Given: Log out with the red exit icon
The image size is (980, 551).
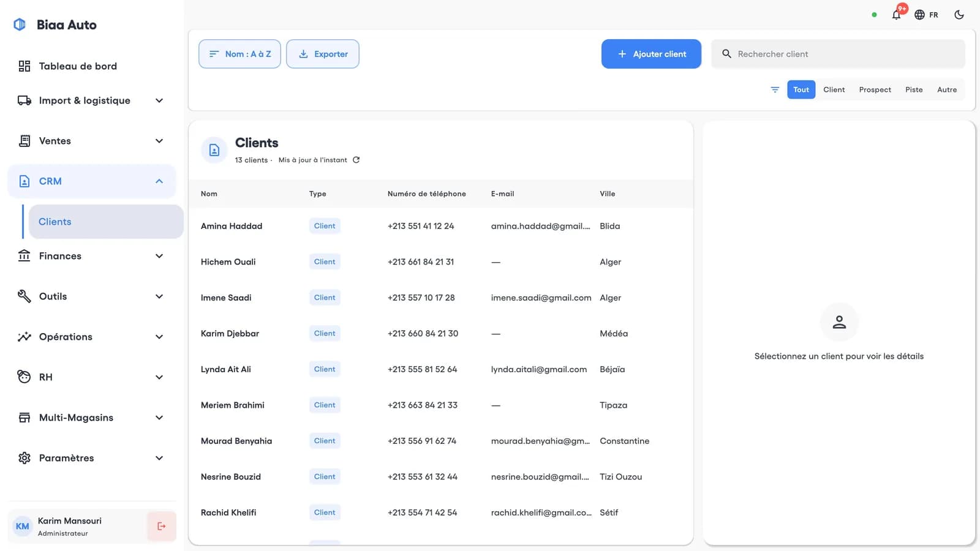Looking at the screenshot, I should 162,526.
